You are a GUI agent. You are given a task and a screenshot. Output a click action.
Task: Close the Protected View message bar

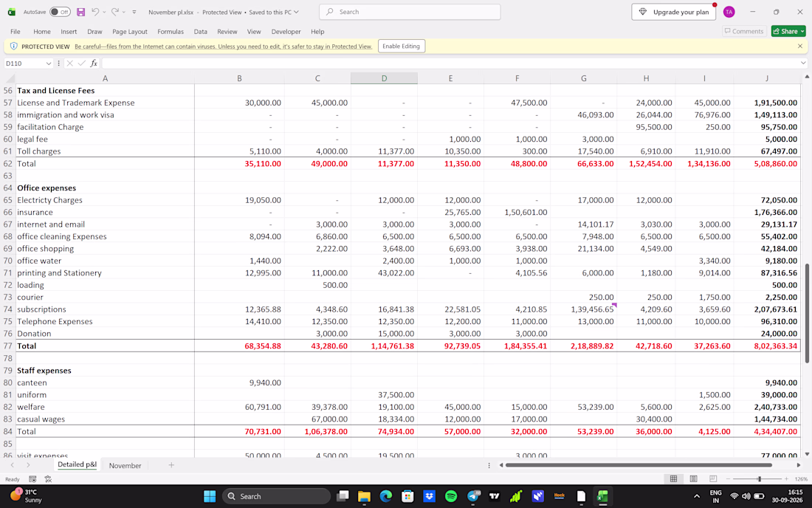pos(800,46)
